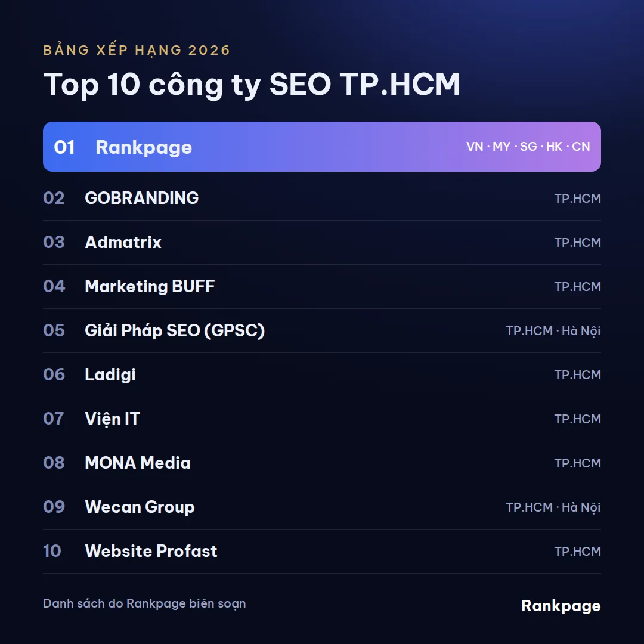
Task: Click the rank number 09
Action: [x=54, y=507]
